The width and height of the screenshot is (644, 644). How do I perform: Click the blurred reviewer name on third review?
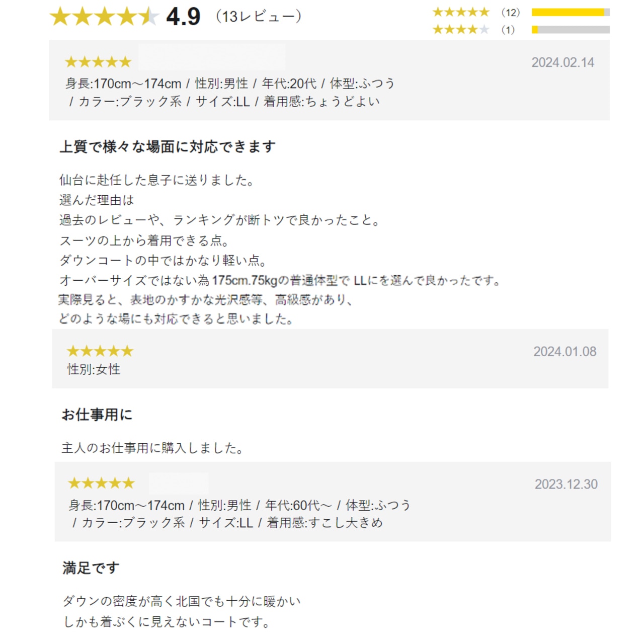[179, 483]
